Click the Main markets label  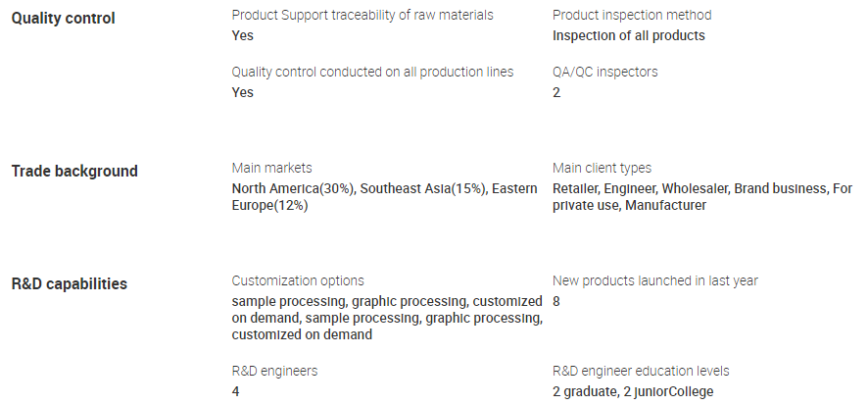272,168
